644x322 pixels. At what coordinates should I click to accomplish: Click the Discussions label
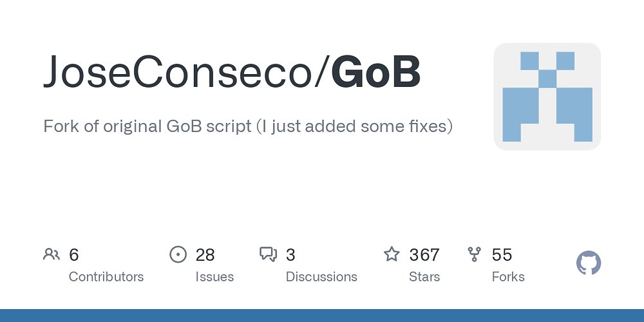(x=321, y=277)
